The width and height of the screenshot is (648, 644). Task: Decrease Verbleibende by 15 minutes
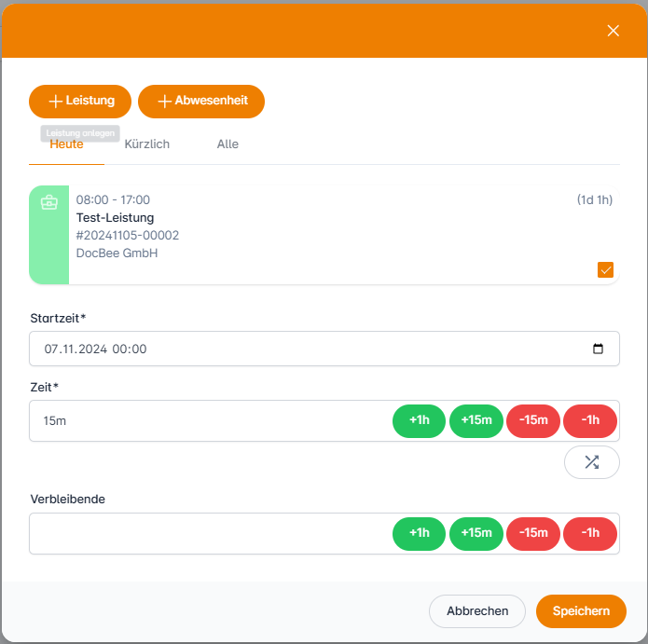[532, 533]
